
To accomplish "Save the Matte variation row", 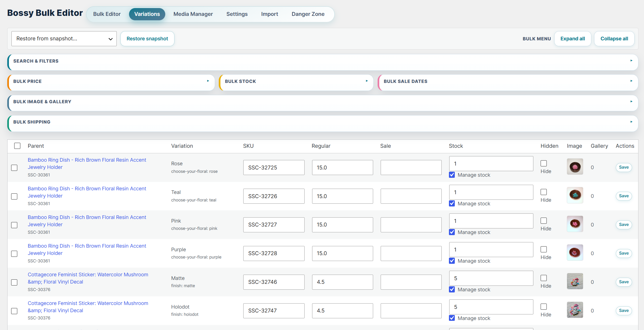I will click(624, 282).
